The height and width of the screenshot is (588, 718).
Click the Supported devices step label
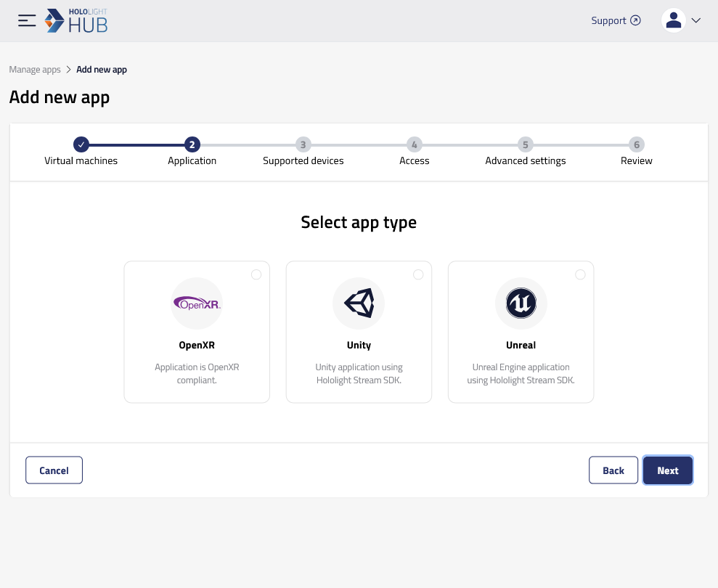[303, 160]
